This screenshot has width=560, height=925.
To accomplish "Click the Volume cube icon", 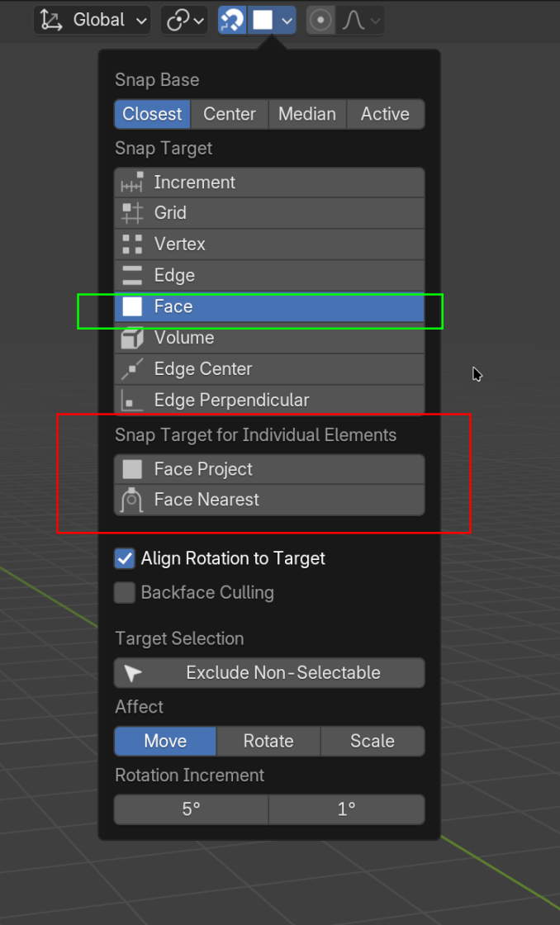I will click(132, 338).
